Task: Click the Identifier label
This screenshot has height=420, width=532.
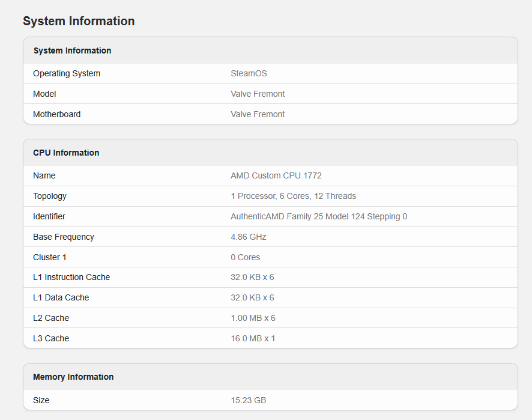Action: (x=49, y=216)
